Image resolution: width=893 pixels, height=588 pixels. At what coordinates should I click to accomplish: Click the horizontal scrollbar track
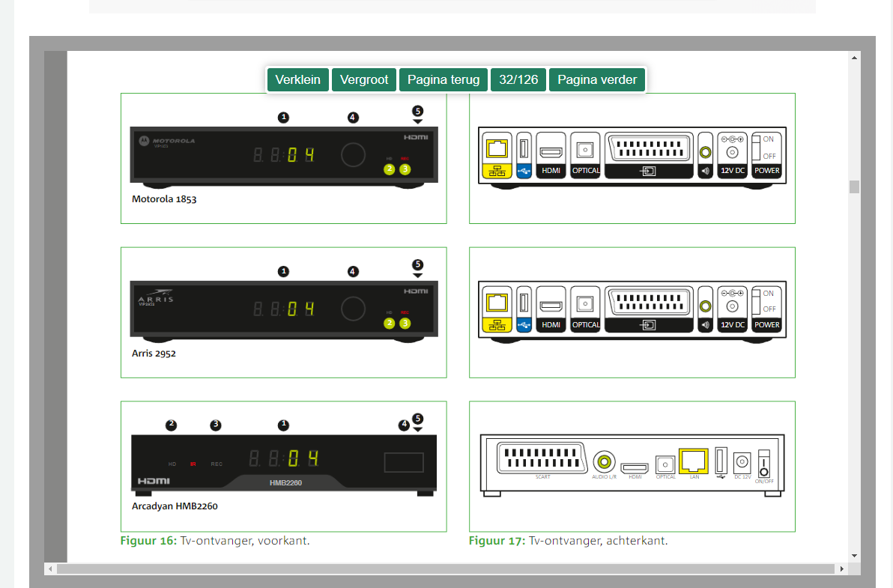pos(445,569)
